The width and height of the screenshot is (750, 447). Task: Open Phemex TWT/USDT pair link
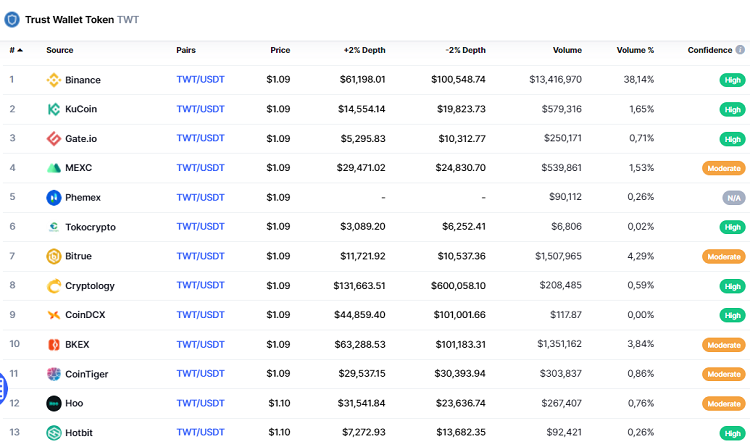coord(200,197)
